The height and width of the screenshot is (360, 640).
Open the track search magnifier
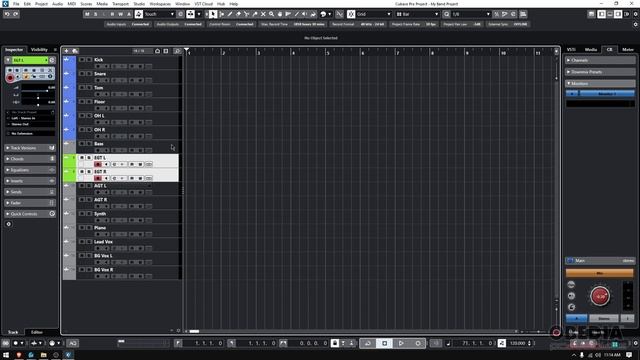(177, 51)
